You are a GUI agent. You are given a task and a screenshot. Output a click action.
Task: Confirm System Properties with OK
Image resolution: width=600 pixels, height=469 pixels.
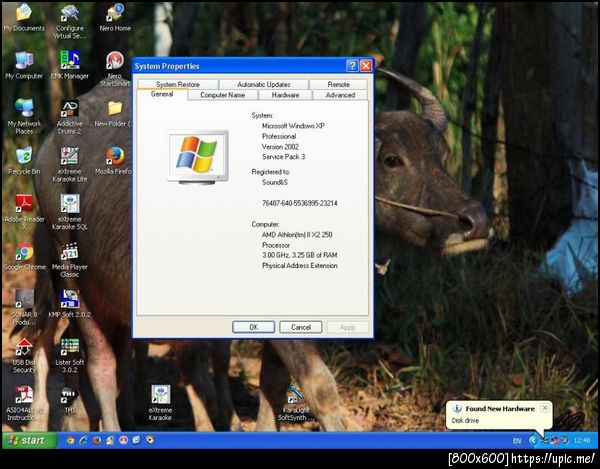tap(254, 327)
